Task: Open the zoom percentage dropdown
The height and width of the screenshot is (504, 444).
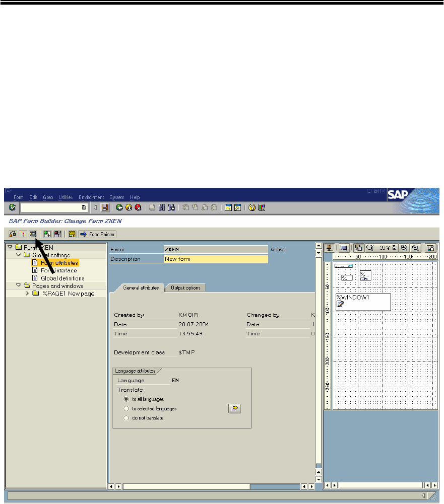Action: click(394, 248)
